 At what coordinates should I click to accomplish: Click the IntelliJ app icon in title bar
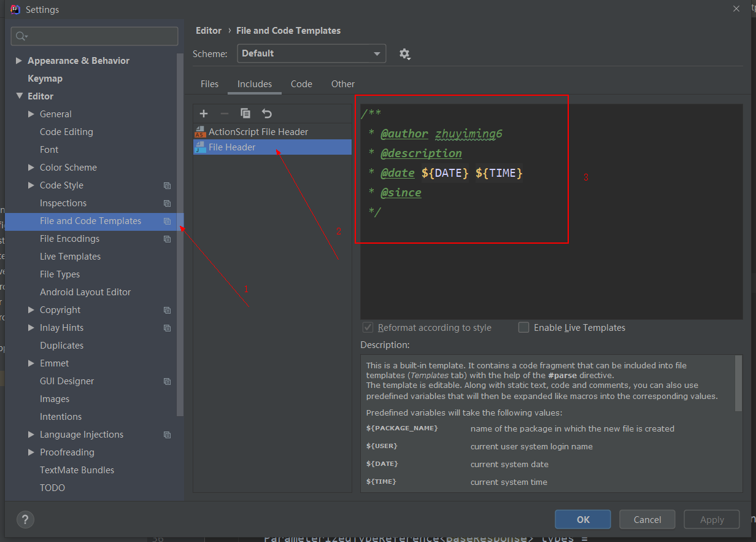(16, 9)
